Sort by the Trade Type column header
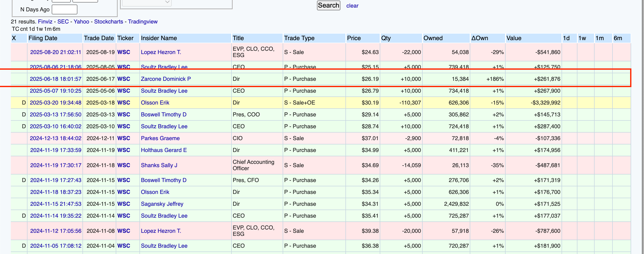This screenshot has width=644, height=254. [299, 38]
